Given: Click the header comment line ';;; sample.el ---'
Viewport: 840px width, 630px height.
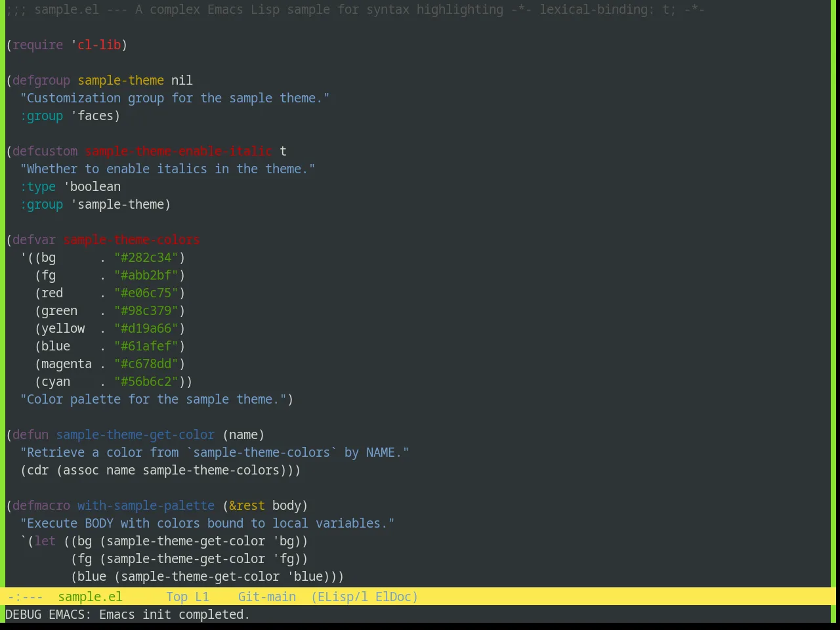Looking at the screenshot, I should pos(355,9).
